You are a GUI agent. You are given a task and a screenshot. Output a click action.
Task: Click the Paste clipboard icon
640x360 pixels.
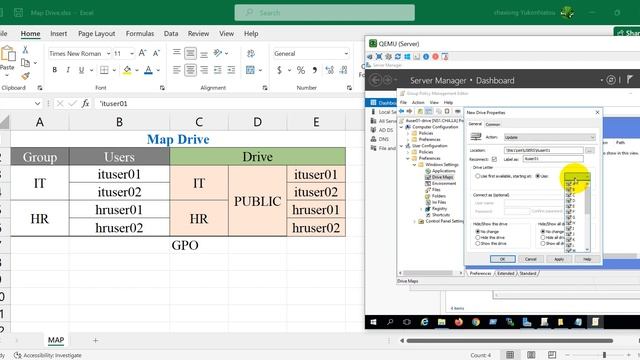click(8, 53)
